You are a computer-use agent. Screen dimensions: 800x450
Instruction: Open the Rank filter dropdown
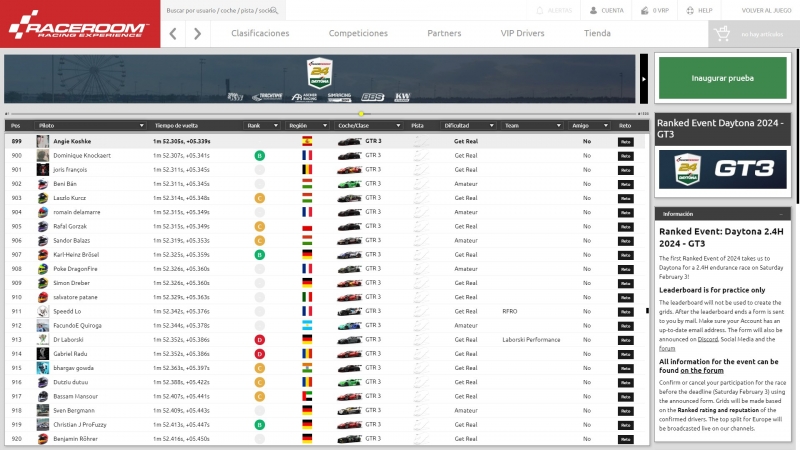coord(276,126)
